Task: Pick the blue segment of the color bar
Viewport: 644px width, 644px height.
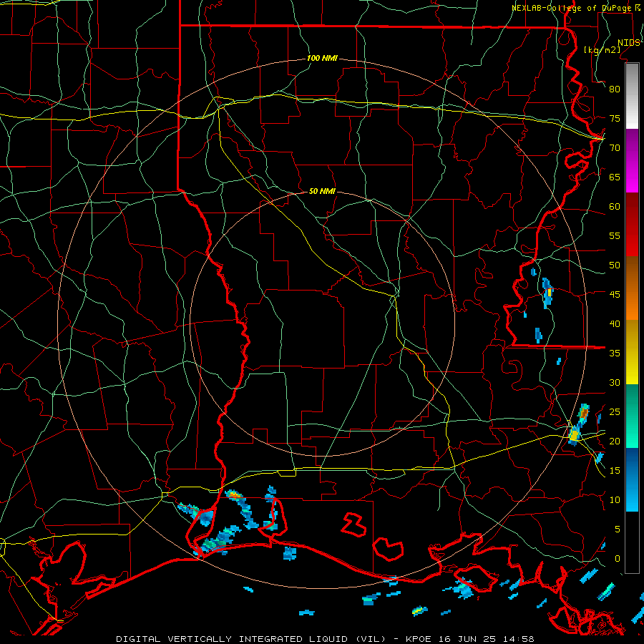Action: (x=632, y=479)
